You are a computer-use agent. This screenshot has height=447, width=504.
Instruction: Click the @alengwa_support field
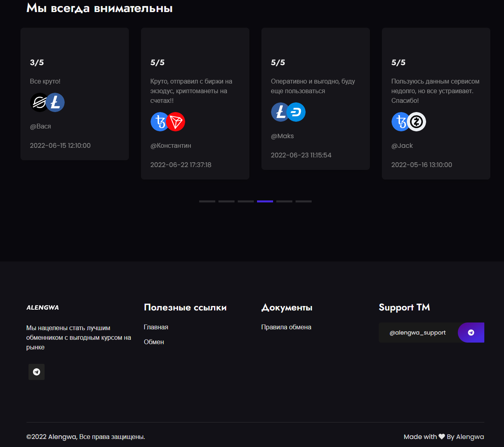point(418,333)
